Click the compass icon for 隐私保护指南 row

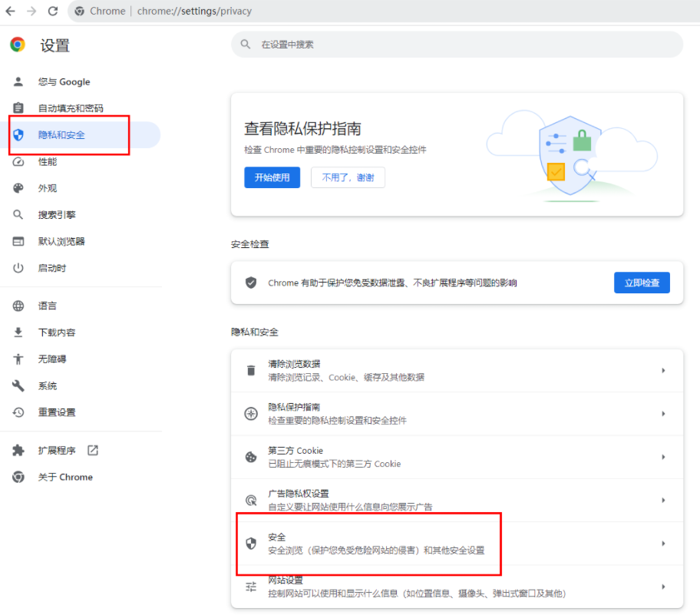pos(251,414)
